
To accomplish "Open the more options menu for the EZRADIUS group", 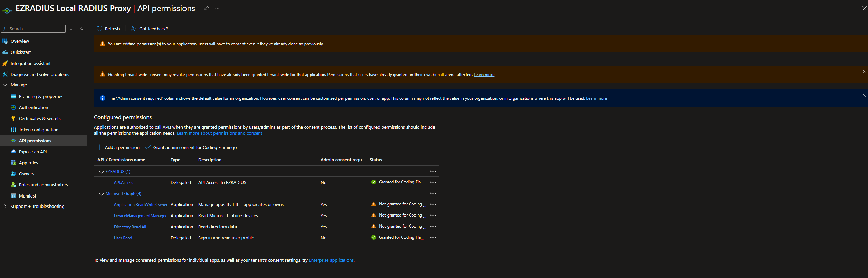I will tap(433, 171).
